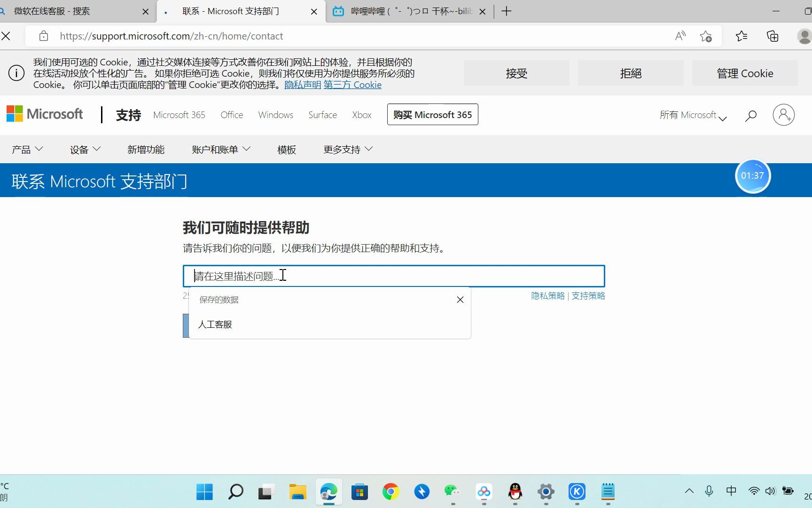
Task: Dismiss the 保存的数据 suggestion popup
Action: (460, 300)
